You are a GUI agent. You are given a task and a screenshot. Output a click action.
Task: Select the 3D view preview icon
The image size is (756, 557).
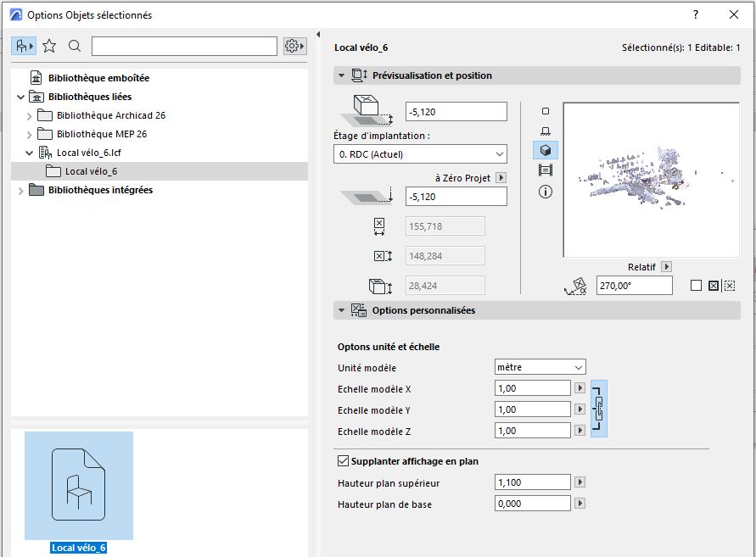click(545, 150)
